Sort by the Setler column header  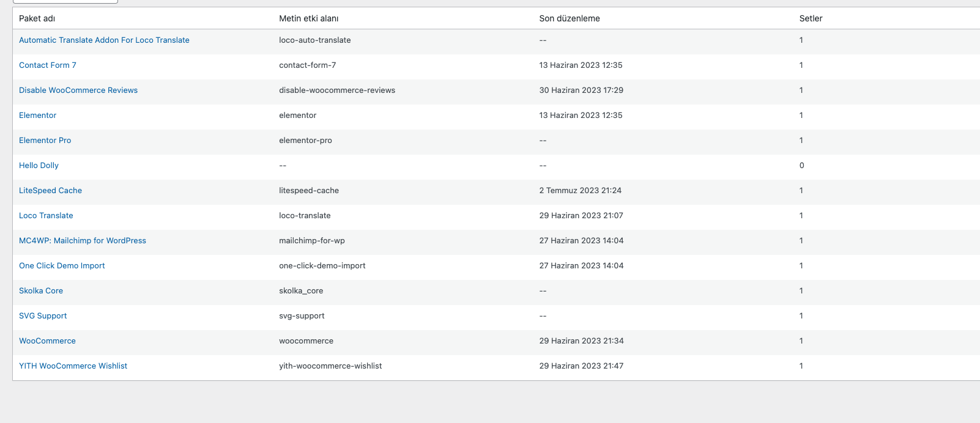point(811,18)
